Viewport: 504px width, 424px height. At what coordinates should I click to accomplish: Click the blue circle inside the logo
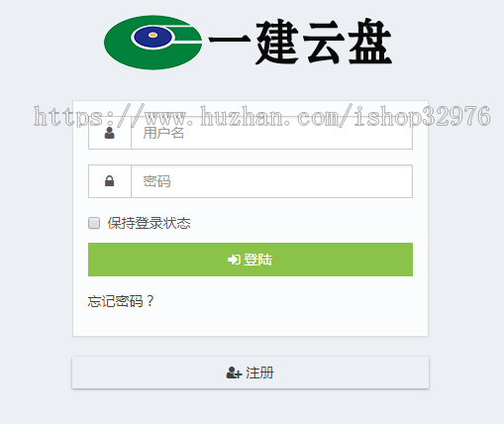pyautogui.click(x=152, y=37)
